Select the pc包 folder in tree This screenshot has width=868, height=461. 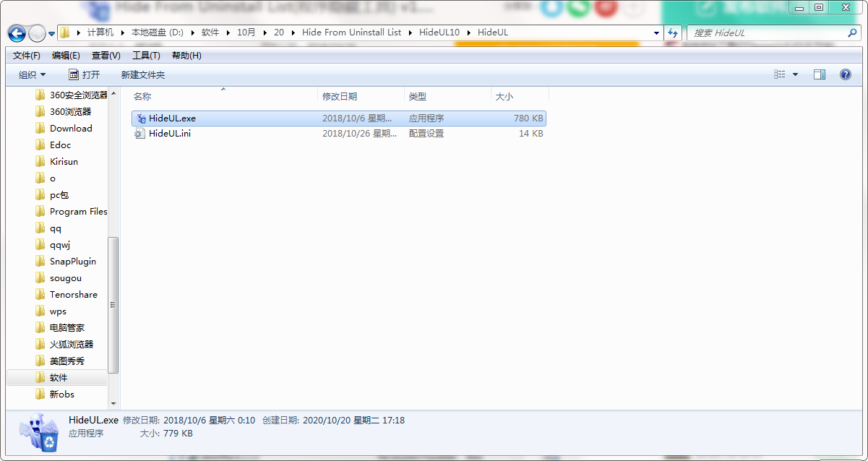click(x=51, y=194)
